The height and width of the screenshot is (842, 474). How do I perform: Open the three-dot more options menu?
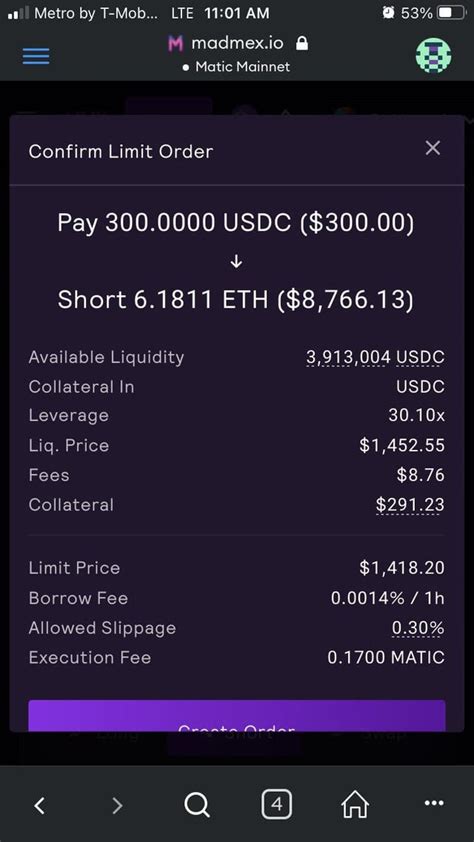[434, 803]
